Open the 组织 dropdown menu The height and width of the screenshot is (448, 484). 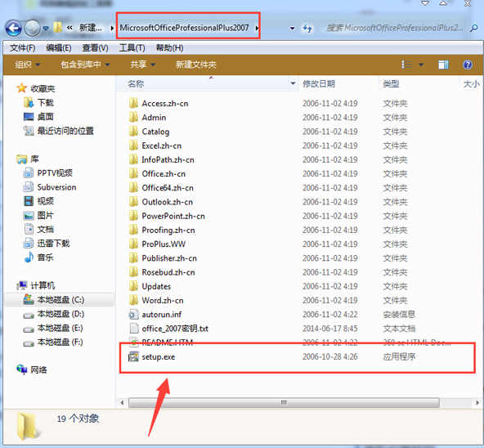point(28,65)
